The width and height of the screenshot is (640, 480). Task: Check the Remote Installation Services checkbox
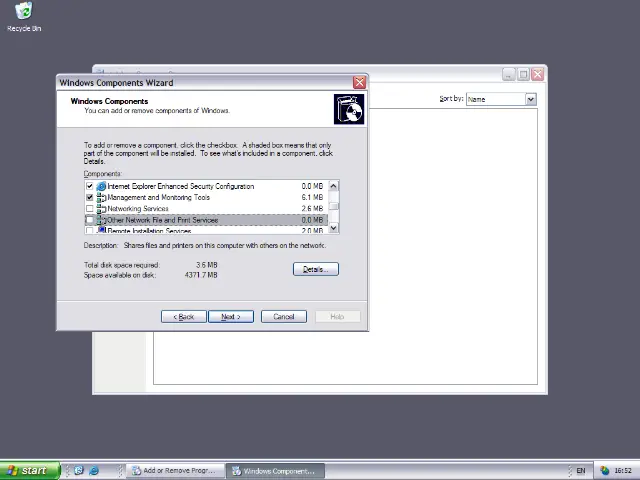pyautogui.click(x=89, y=231)
